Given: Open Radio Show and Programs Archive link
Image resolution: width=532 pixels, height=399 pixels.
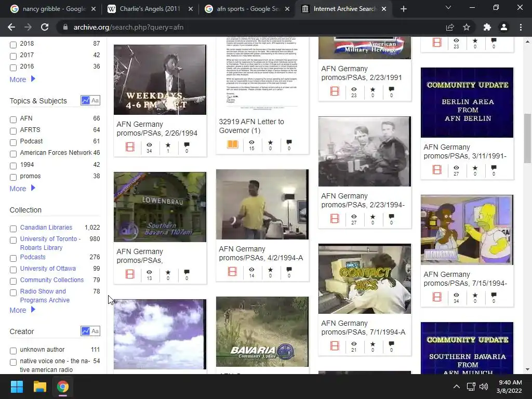Looking at the screenshot, I should (x=45, y=296).
